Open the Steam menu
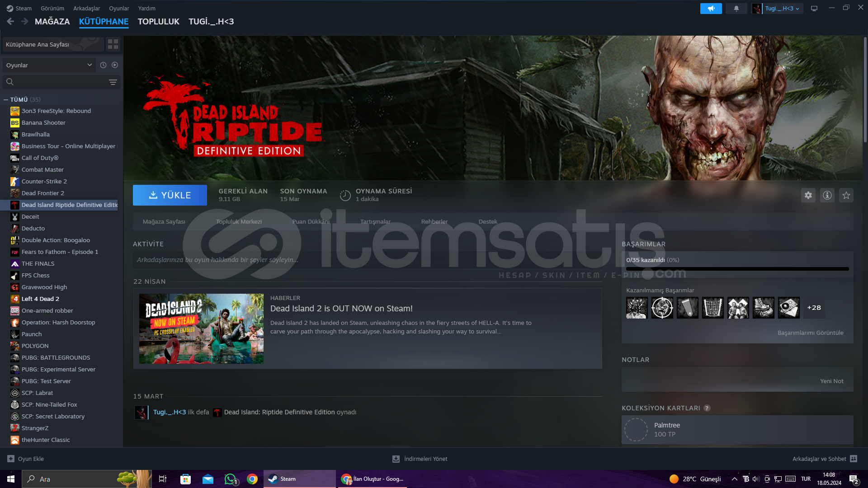868x488 pixels. (x=19, y=8)
